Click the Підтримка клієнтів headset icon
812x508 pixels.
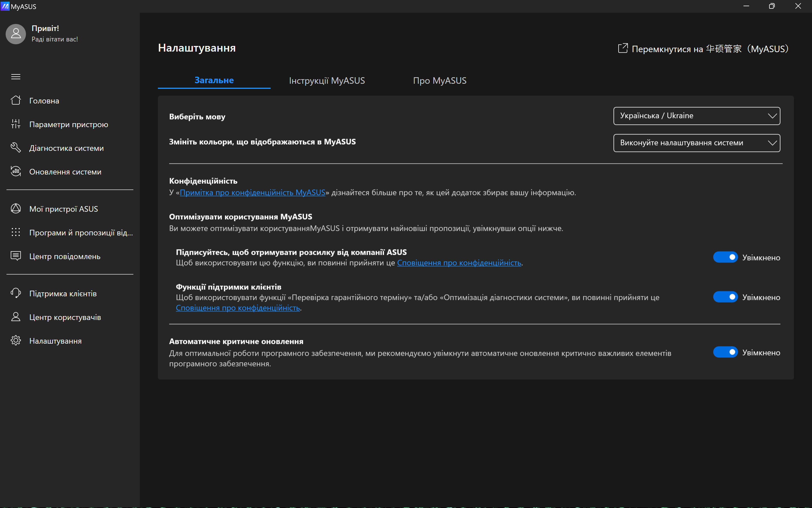(x=16, y=293)
